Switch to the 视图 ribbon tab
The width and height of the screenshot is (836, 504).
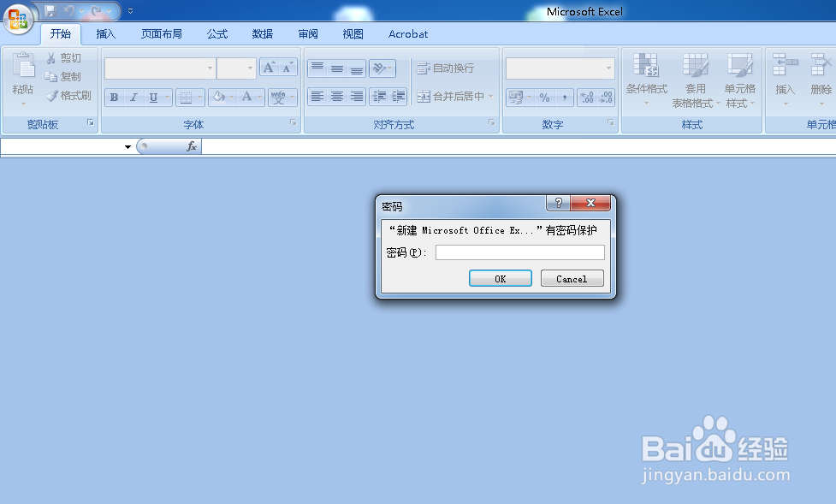click(353, 34)
